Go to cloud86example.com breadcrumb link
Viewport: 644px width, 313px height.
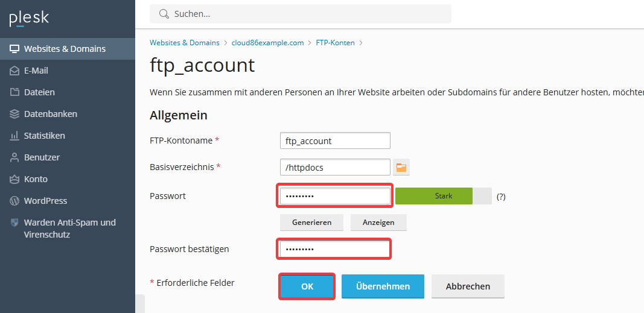click(267, 43)
